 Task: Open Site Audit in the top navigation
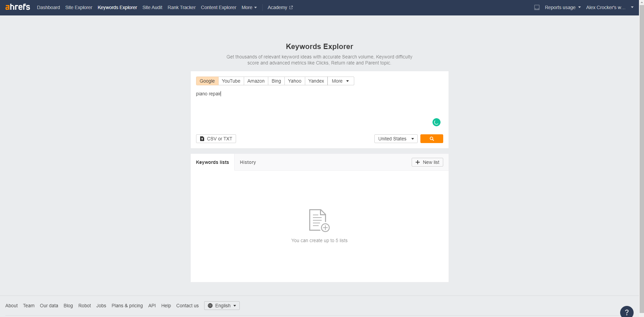[x=152, y=7]
